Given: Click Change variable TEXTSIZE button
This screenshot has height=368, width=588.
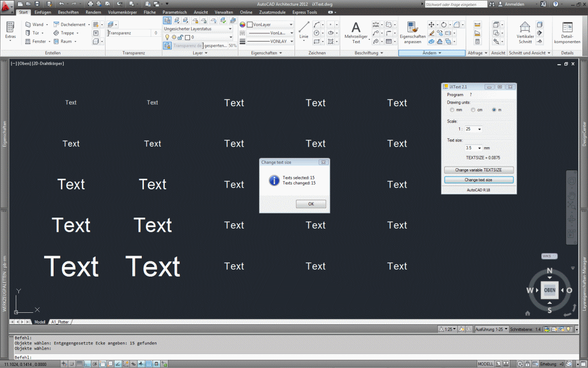Looking at the screenshot, I should point(478,170).
